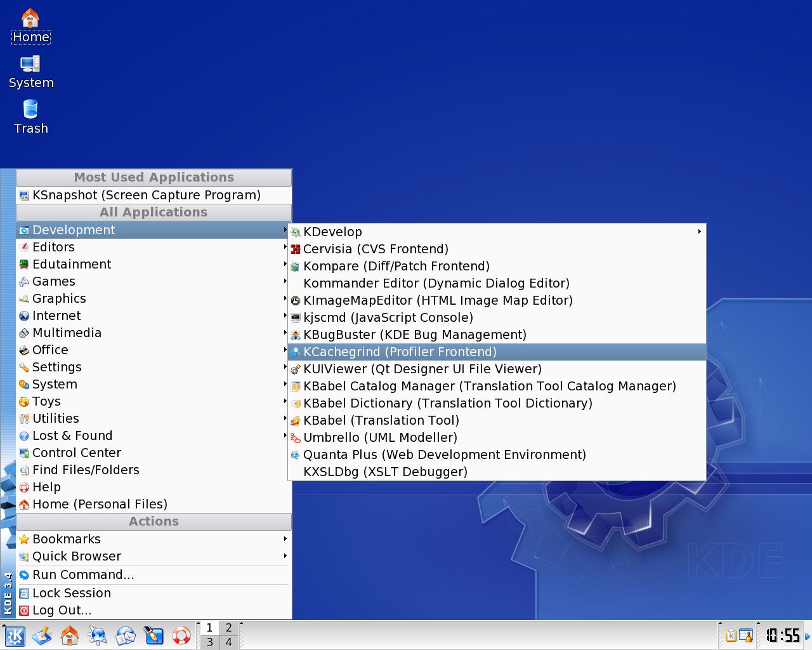Open the Home folder icon in the panel

(70, 635)
